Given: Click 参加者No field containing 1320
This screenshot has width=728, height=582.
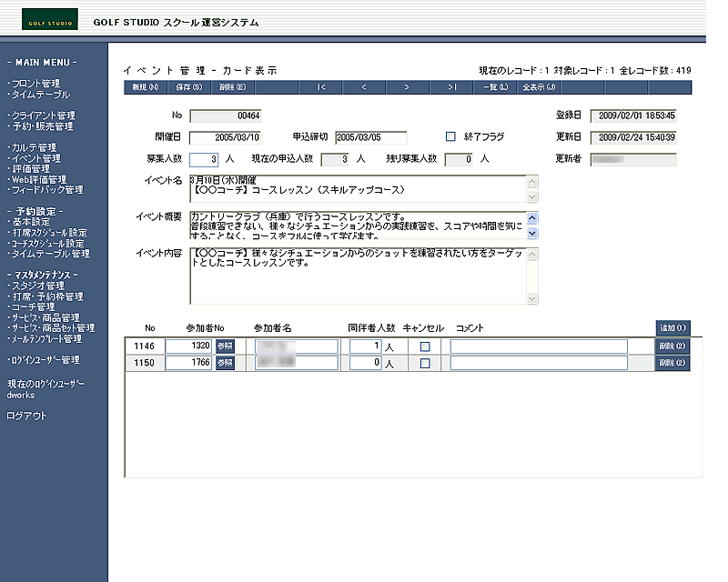Looking at the screenshot, I should pyautogui.click(x=189, y=346).
